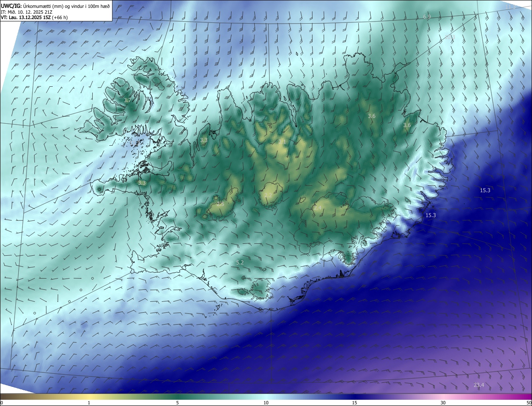Click the 2.5 value label on the map
Screen dimensions: 532x406
(220, 204)
